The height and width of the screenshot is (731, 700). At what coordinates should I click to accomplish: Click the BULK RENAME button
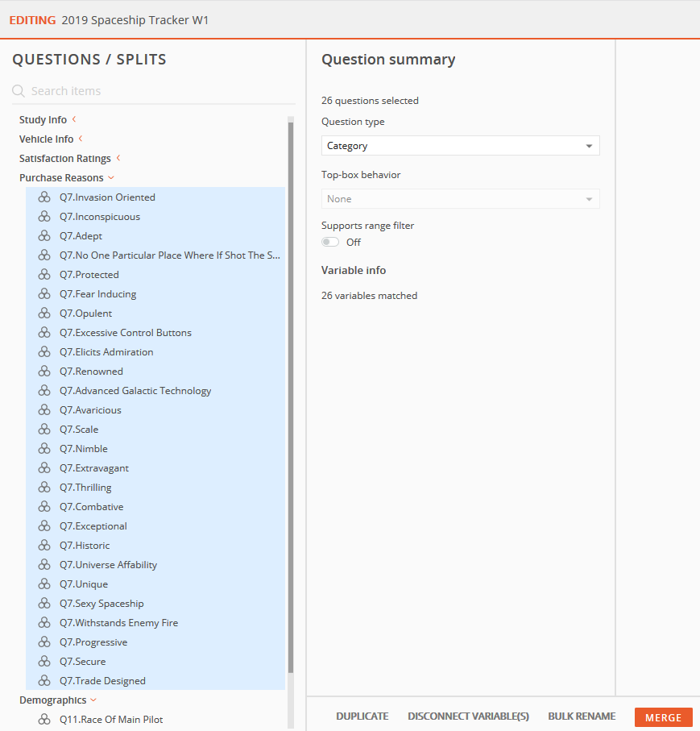pyautogui.click(x=582, y=716)
